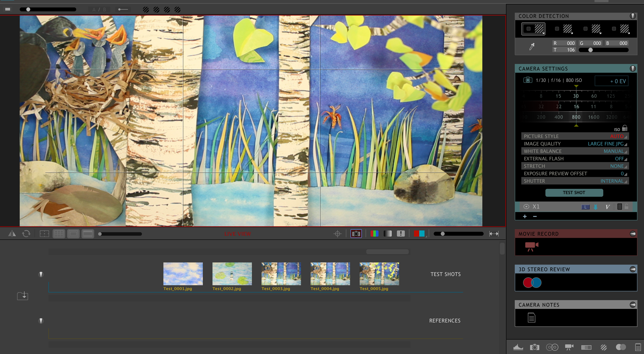Click the camera notes notepad icon
The image size is (644, 354).
click(x=531, y=317)
